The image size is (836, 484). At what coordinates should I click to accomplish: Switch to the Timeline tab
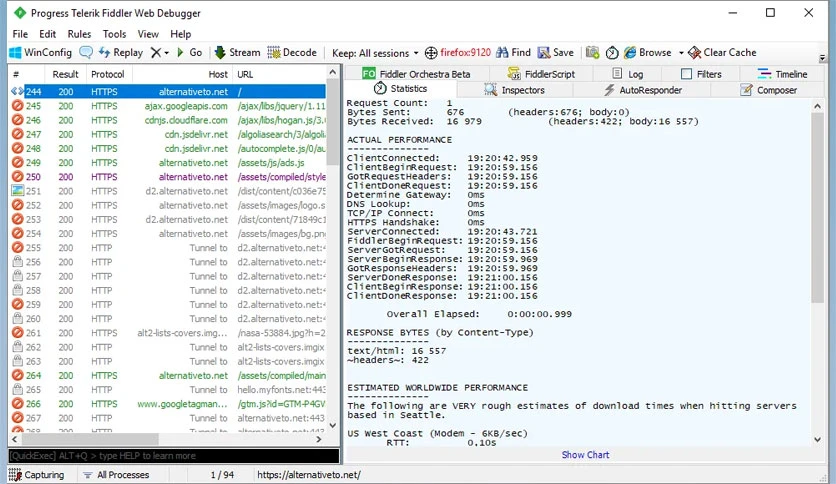point(782,74)
